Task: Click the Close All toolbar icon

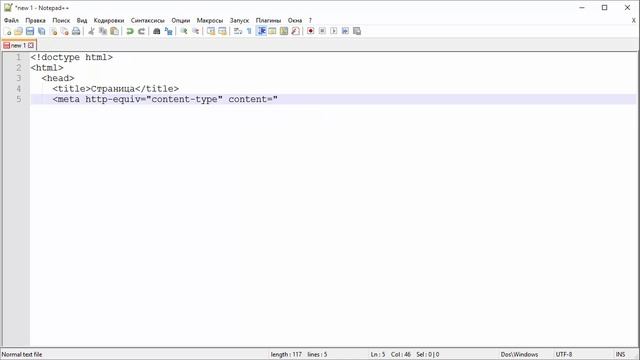Action: (64, 31)
